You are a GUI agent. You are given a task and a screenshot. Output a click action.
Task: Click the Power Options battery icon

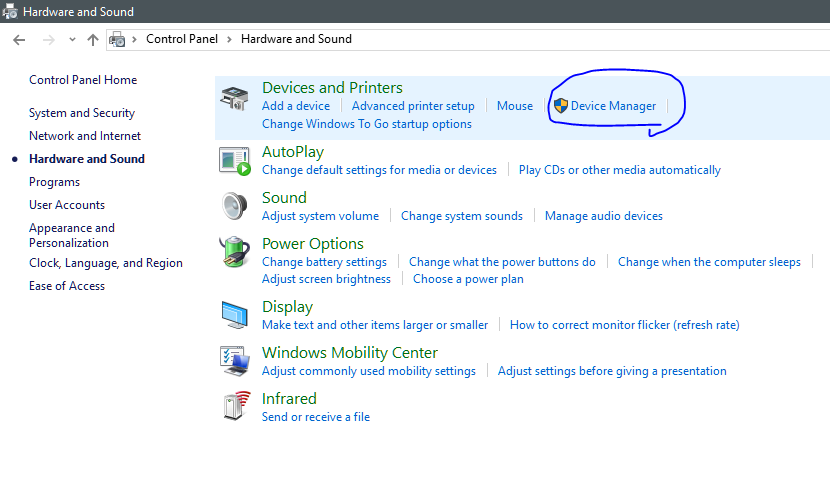click(x=234, y=252)
